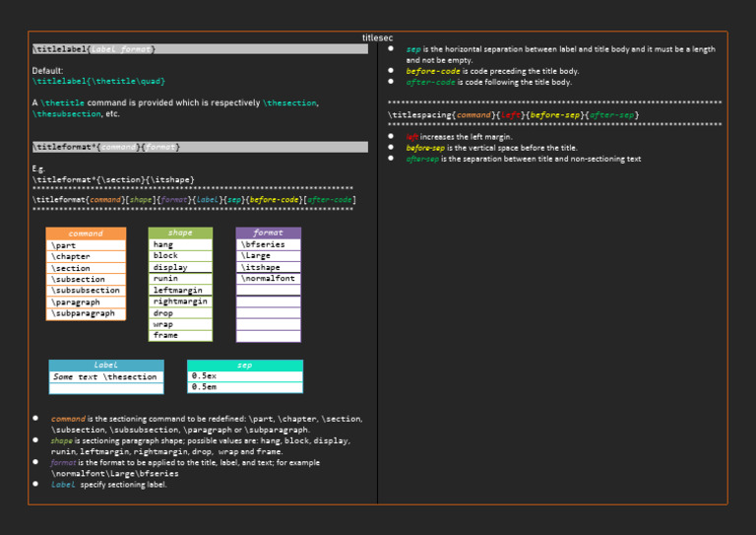Select 'display' in the shape table
756x535 pixels.
pyautogui.click(x=180, y=267)
